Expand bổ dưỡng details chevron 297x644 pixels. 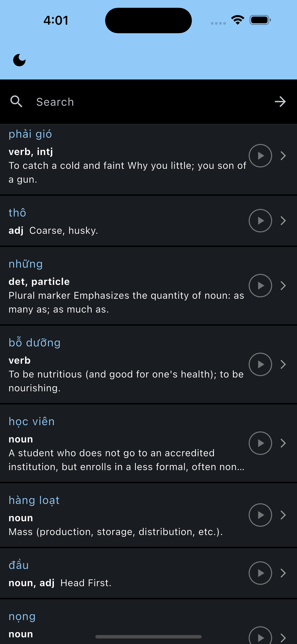point(283,364)
